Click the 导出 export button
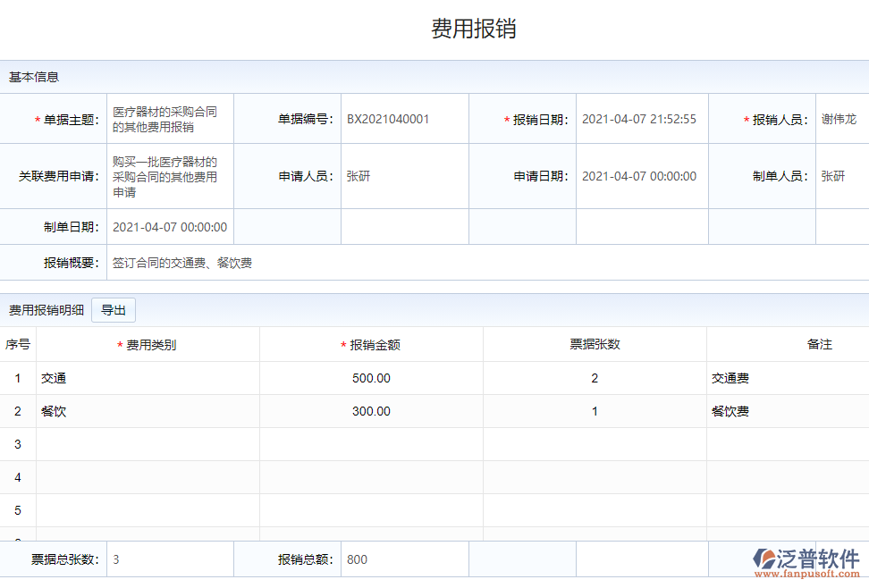 [114, 310]
